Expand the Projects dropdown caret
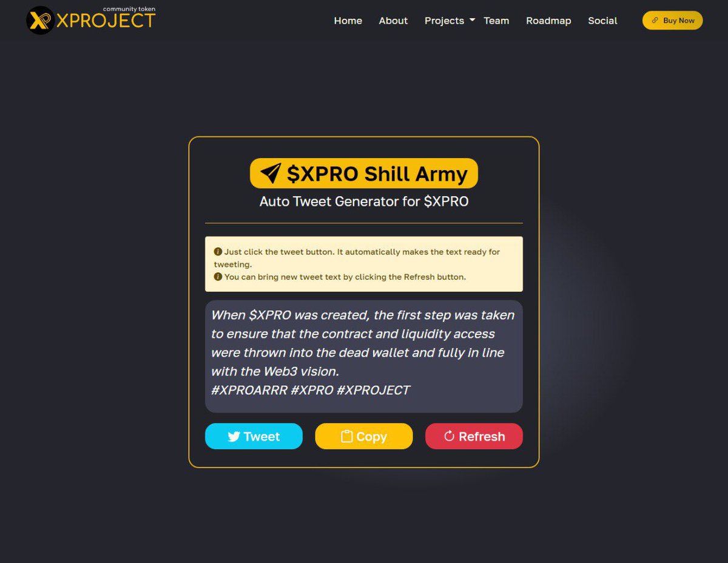The width and height of the screenshot is (728, 563). [x=472, y=20]
